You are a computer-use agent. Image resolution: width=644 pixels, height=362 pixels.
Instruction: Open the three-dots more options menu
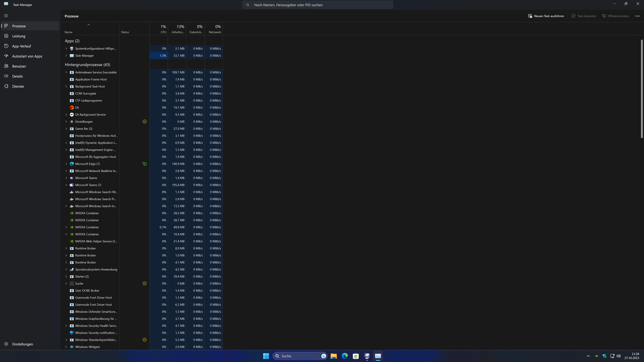(x=637, y=16)
